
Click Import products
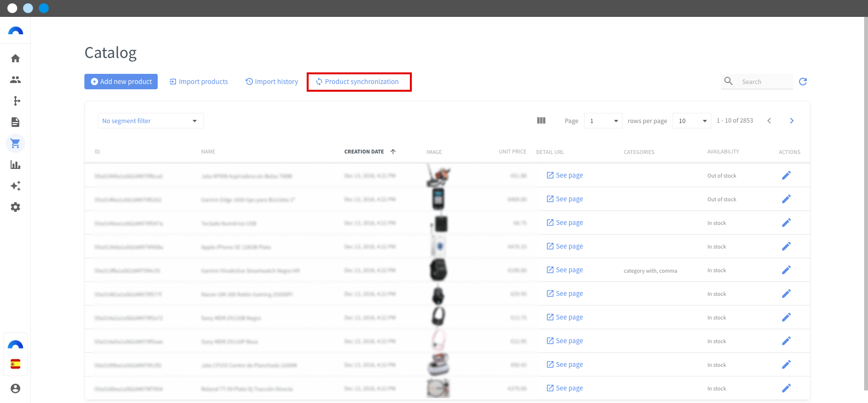199,82
